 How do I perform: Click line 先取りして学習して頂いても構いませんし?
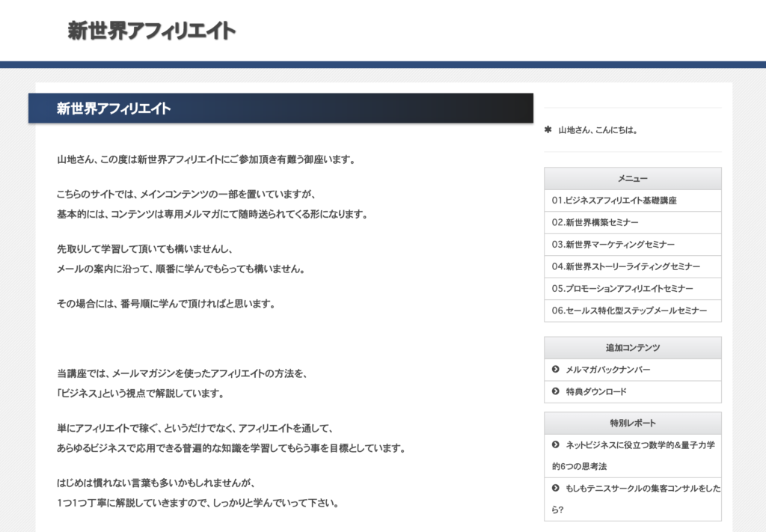pos(145,248)
